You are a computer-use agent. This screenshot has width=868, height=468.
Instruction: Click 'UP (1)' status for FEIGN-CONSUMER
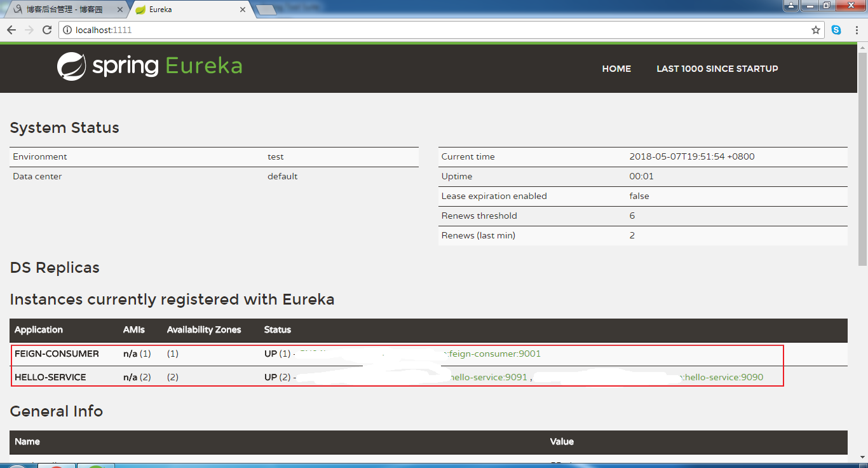[x=277, y=354]
